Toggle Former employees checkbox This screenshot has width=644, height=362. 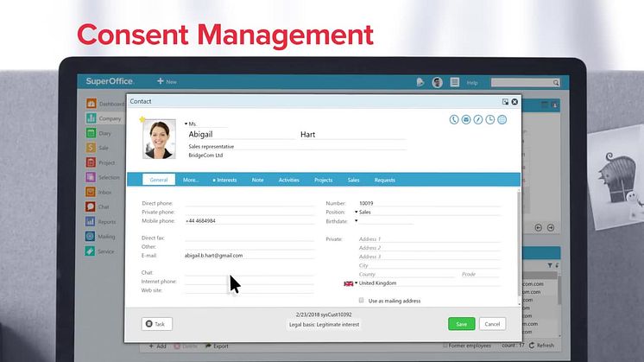coord(445,346)
